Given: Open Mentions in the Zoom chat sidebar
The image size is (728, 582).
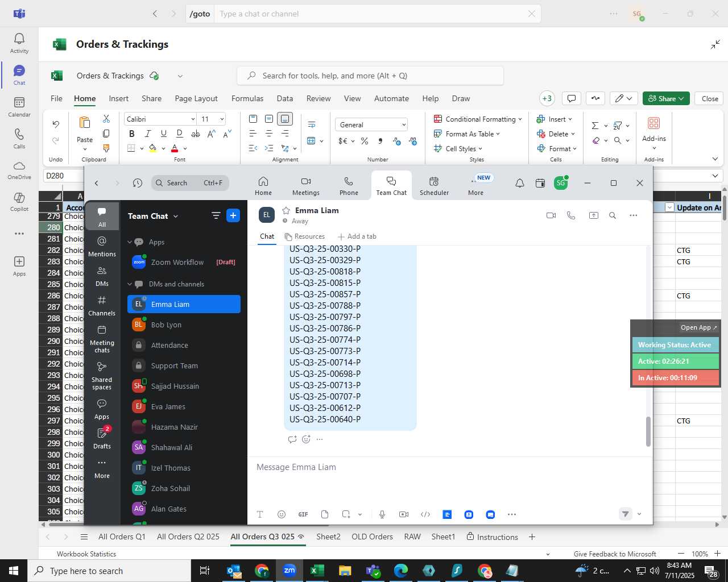Looking at the screenshot, I should click(102, 247).
